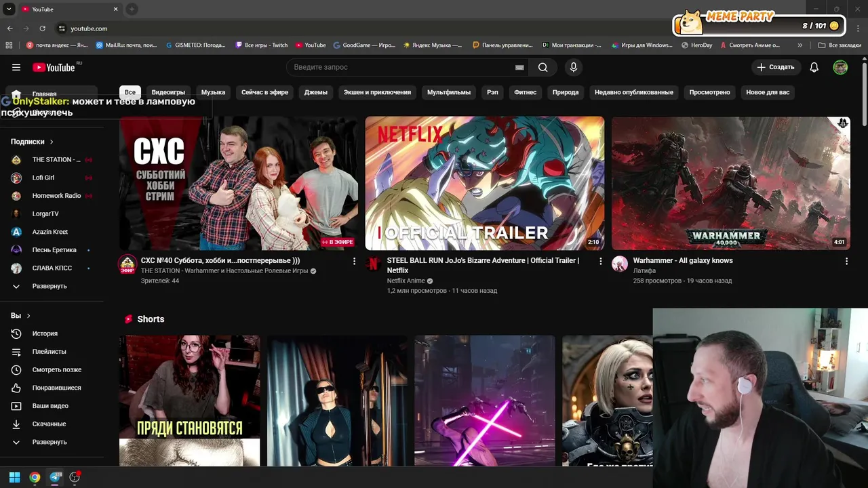Reload the page with browser refresh button
Screen dimensions: 868x488
[x=42, y=28]
